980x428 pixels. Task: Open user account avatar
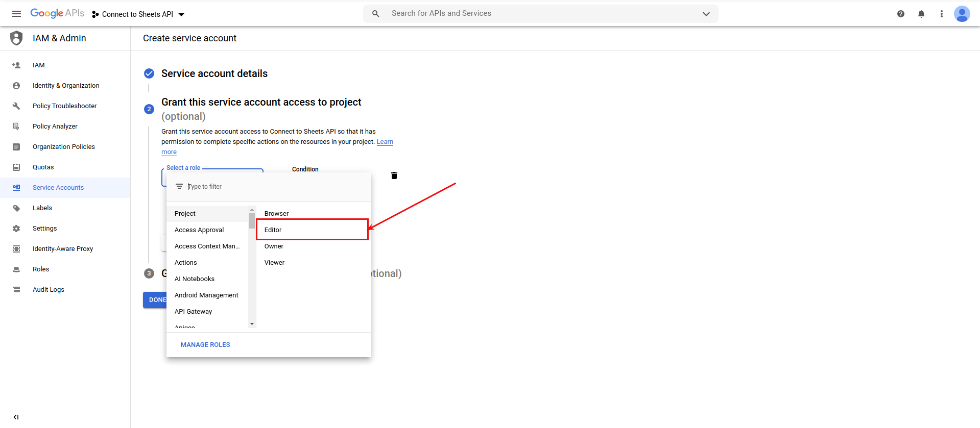[x=962, y=14]
